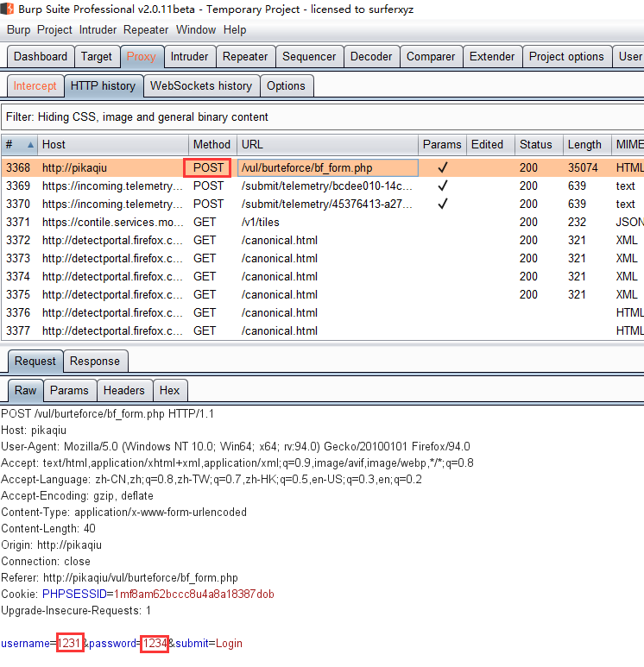Screen dimensions: 644x667
Task: Open the User options tab
Action: pos(630,57)
